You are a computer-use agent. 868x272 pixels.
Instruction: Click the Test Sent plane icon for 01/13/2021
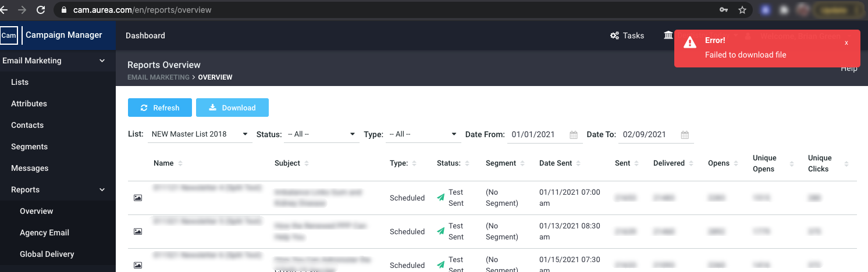point(441,231)
